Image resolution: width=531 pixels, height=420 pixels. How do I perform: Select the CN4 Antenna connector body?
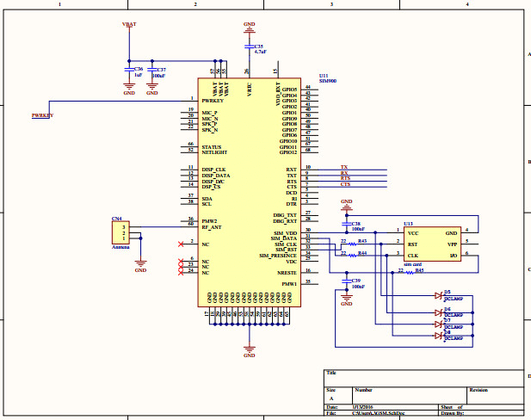click(120, 232)
